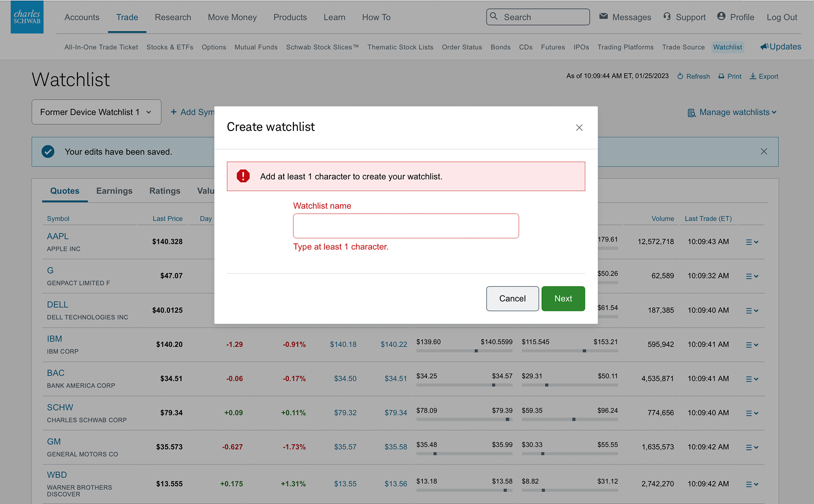Open the AAPL symbol link
Viewport: 814px width, 504px height.
point(58,236)
